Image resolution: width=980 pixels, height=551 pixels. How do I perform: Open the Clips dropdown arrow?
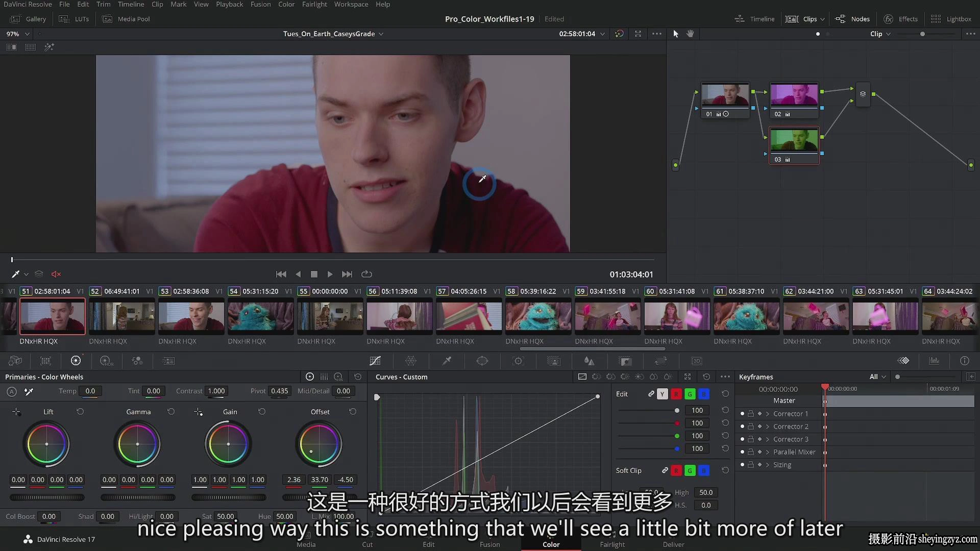point(822,19)
